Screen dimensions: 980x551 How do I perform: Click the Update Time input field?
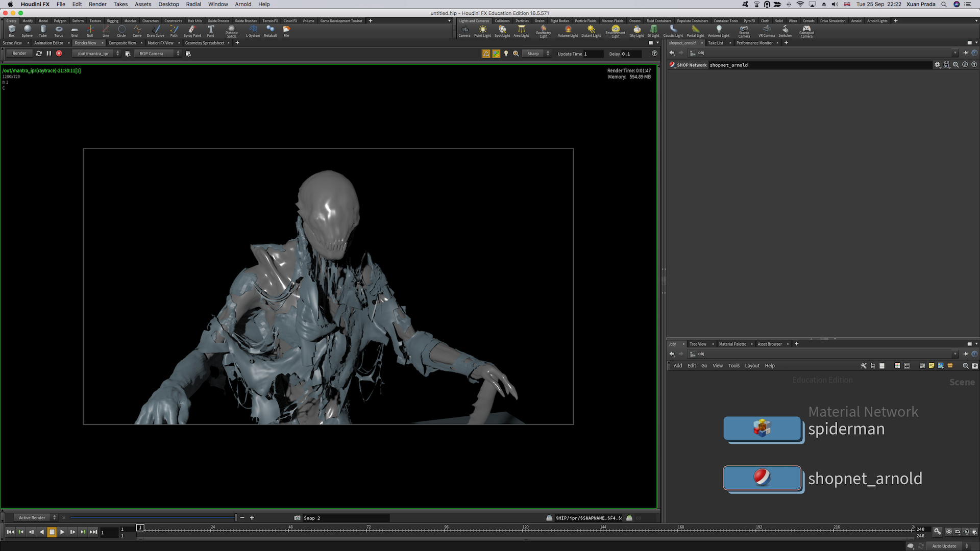pos(593,54)
